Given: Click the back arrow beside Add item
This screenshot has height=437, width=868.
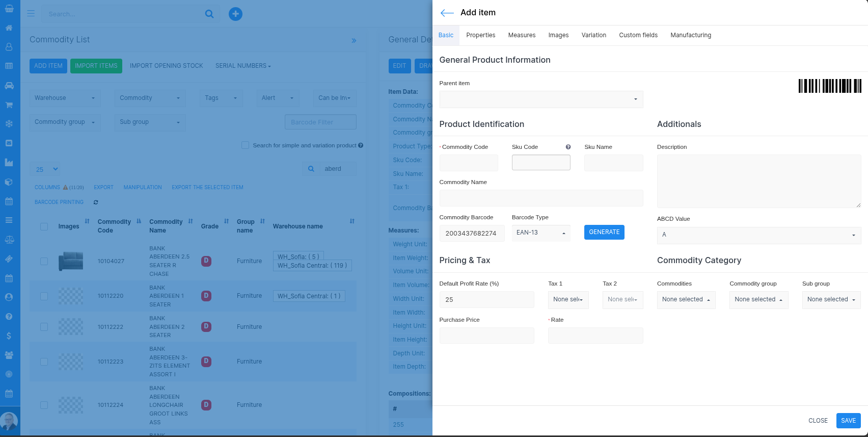Looking at the screenshot, I should click(x=447, y=13).
